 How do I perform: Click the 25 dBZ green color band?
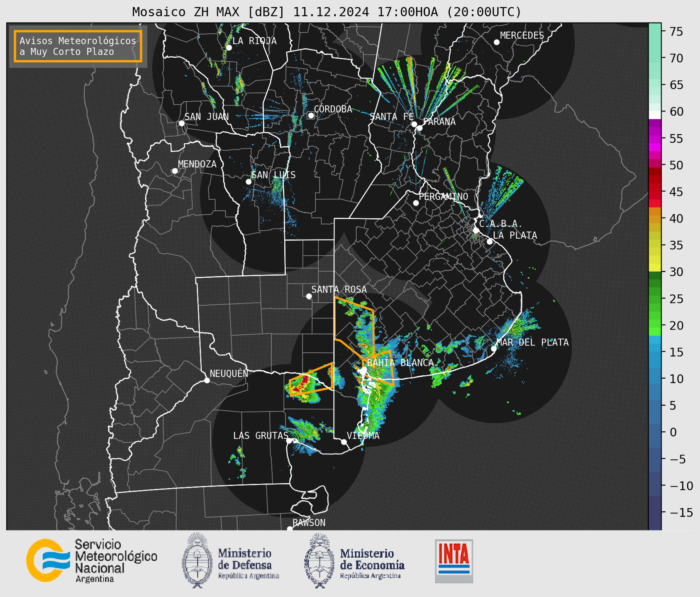[x=654, y=298]
